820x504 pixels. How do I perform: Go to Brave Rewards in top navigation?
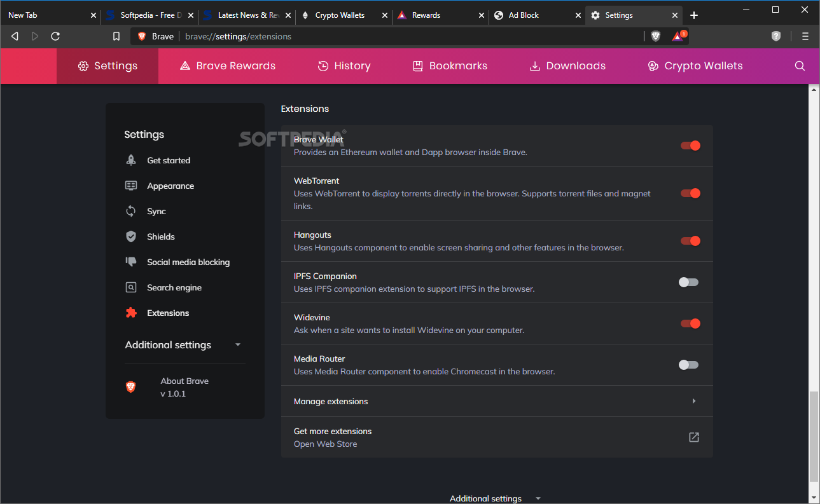coord(228,65)
